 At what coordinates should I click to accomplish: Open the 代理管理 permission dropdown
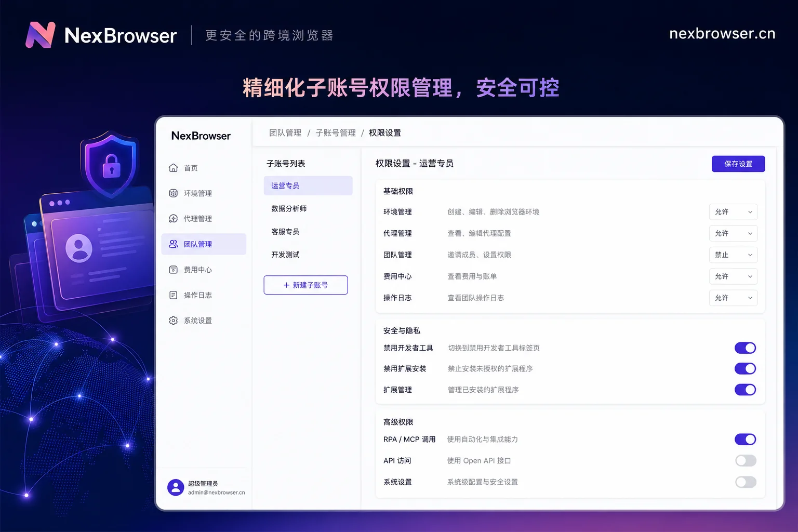[x=733, y=233]
